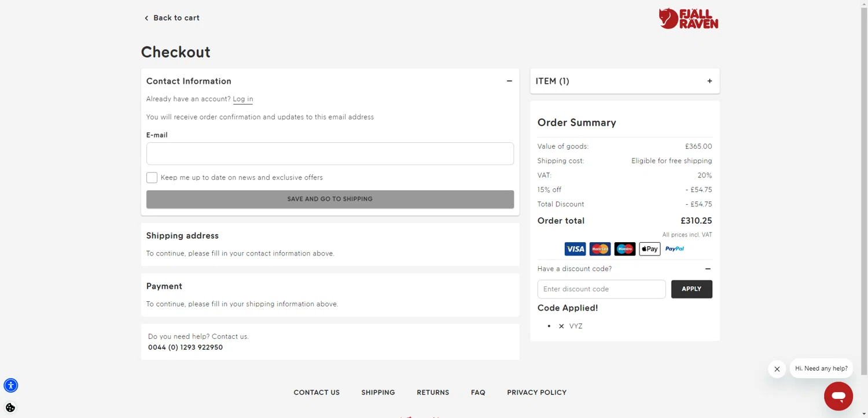Image resolution: width=868 pixels, height=418 pixels.
Task: Open Contact Us footer link
Action: (317, 393)
